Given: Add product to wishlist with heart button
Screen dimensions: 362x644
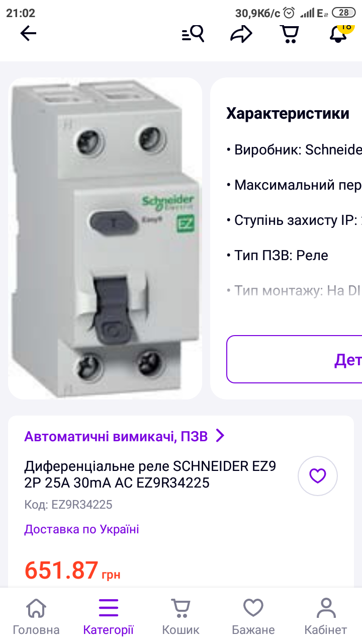Looking at the screenshot, I should pos(318,475).
